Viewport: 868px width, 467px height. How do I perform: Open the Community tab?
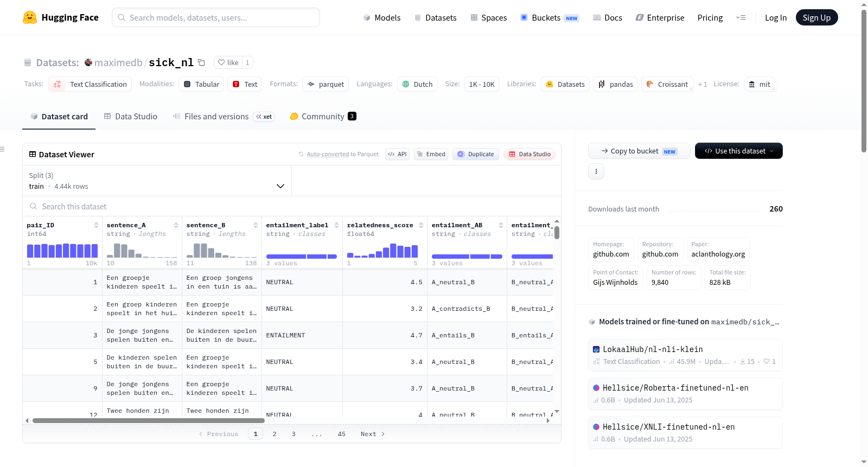click(323, 117)
